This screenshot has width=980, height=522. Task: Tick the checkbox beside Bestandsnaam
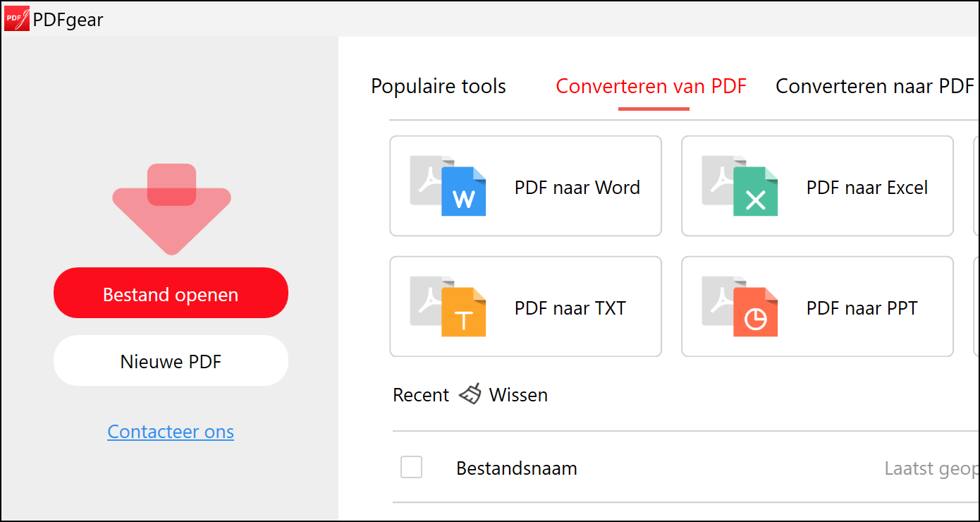[x=411, y=467]
